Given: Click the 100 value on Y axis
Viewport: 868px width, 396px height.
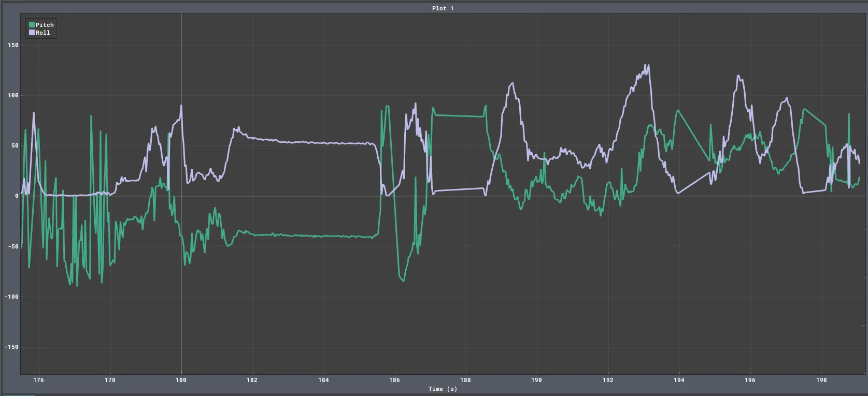Looking at the screenshot, I should [13, 95].
